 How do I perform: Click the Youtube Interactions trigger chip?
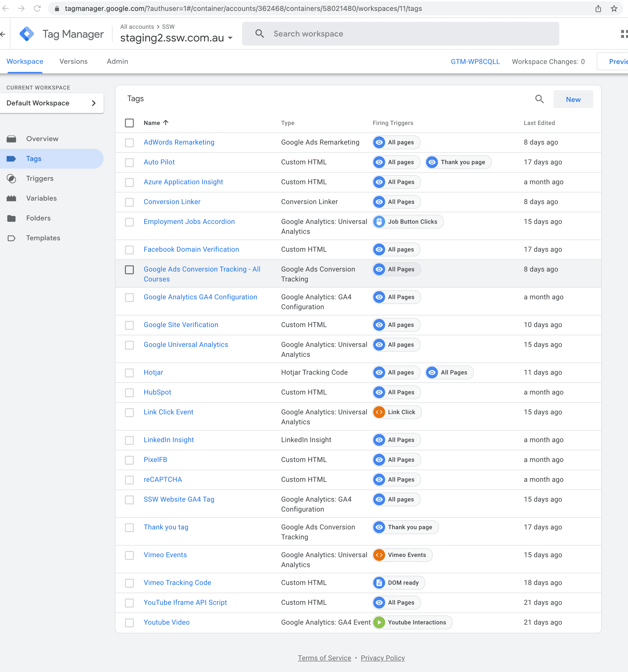(x=412, y=622)
